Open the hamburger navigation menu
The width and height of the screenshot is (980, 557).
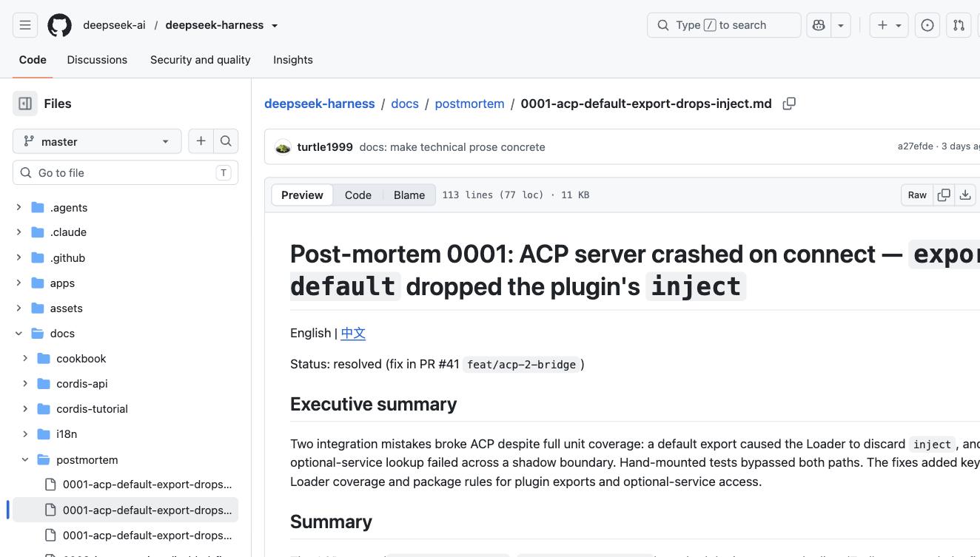coord(25,25)
